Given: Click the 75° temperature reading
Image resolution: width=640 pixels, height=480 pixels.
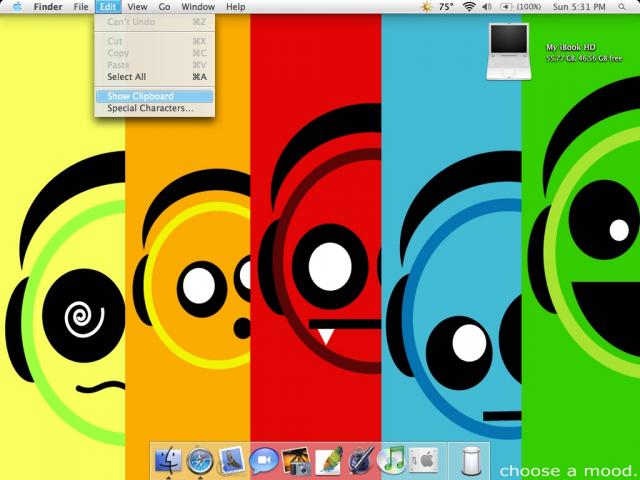Looking at the screenshot, I should tap(446, 7).
